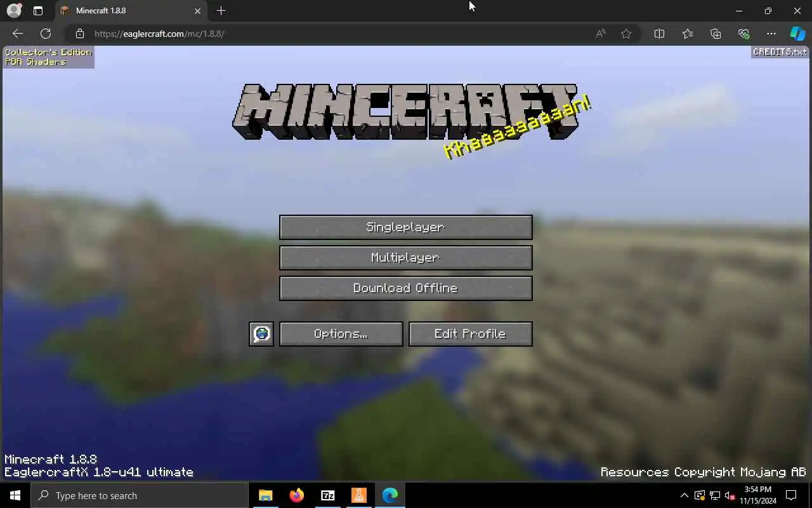
Task: Click Collector's Edition PBR Shaders label
Action: coord(48,57)
